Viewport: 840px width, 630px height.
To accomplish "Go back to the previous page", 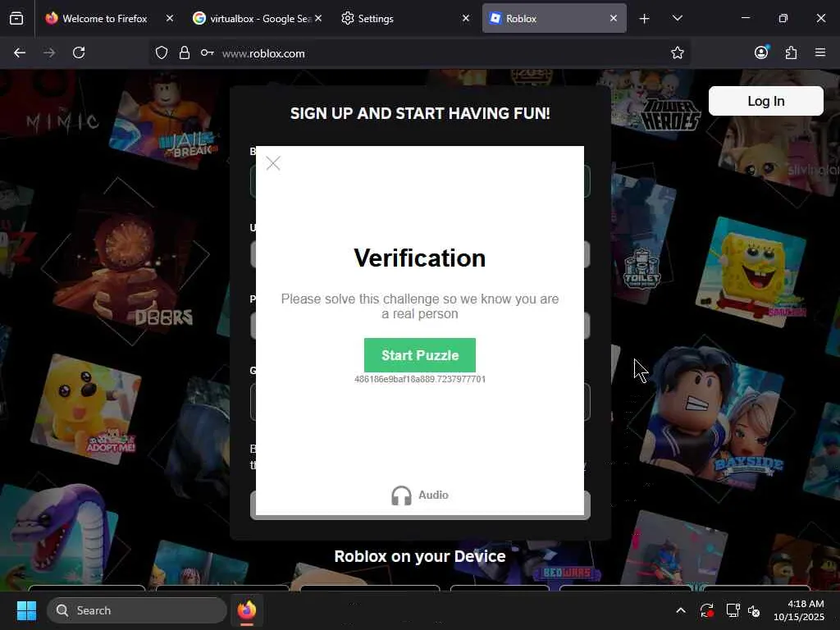I will [x=20, y=52].
